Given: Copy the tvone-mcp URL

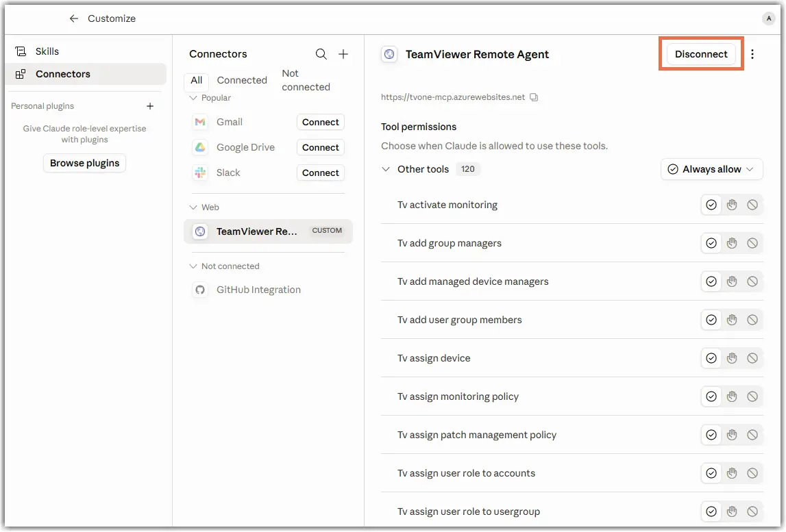Looking at the screenshot, I should (534, 97).
